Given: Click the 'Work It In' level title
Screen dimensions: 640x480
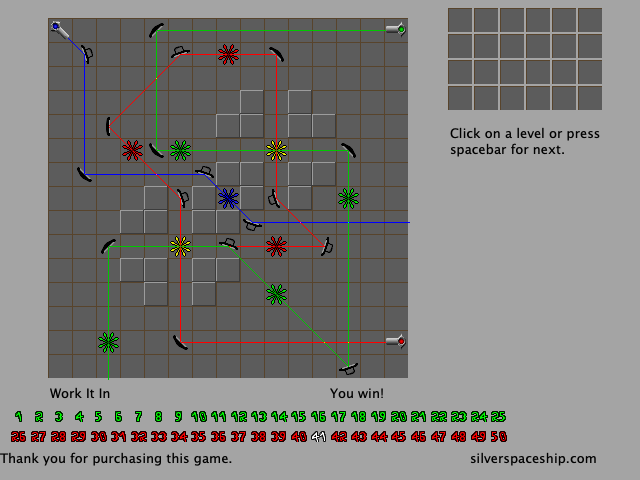Looking at the screenshot, I should coord(80,393).
